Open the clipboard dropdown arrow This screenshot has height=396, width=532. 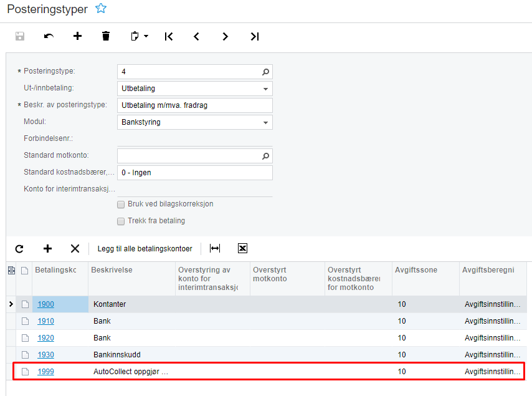point(146,36)
